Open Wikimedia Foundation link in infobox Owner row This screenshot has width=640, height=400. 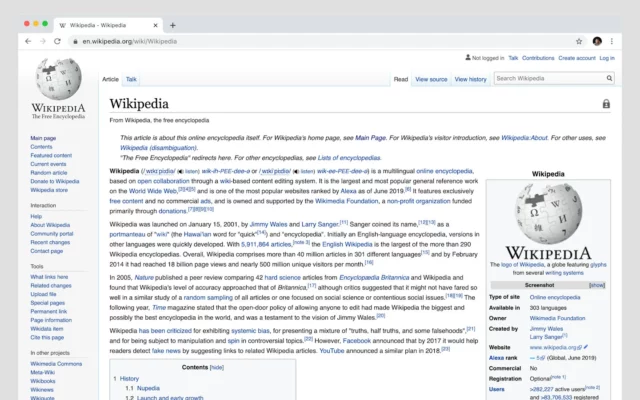pos(557,318)
